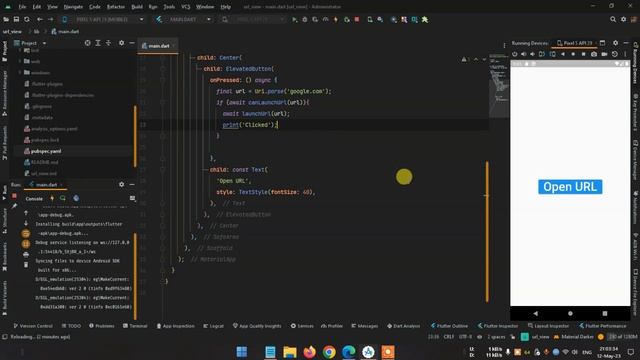640x360 pixels.
Task: Click the Open Folder icon in main toolbar
Action: [6, 20]
